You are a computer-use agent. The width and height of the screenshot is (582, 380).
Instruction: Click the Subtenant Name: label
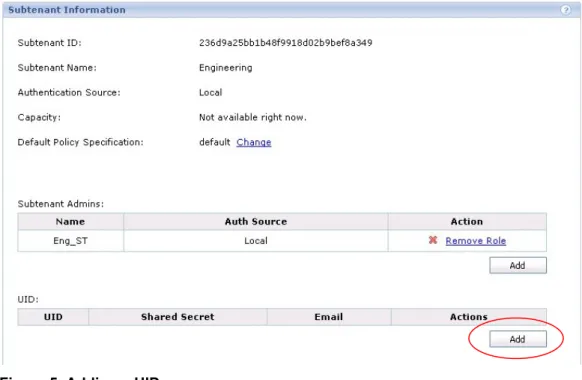coord(57,68)
